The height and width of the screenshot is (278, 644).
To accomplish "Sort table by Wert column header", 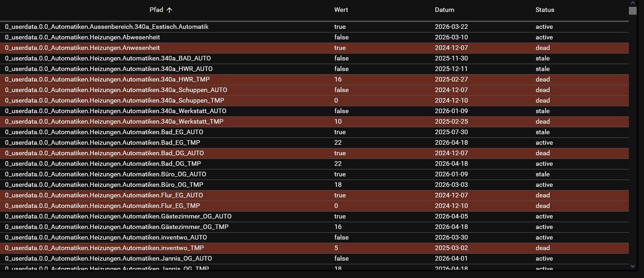I will (x=341, y=10).
